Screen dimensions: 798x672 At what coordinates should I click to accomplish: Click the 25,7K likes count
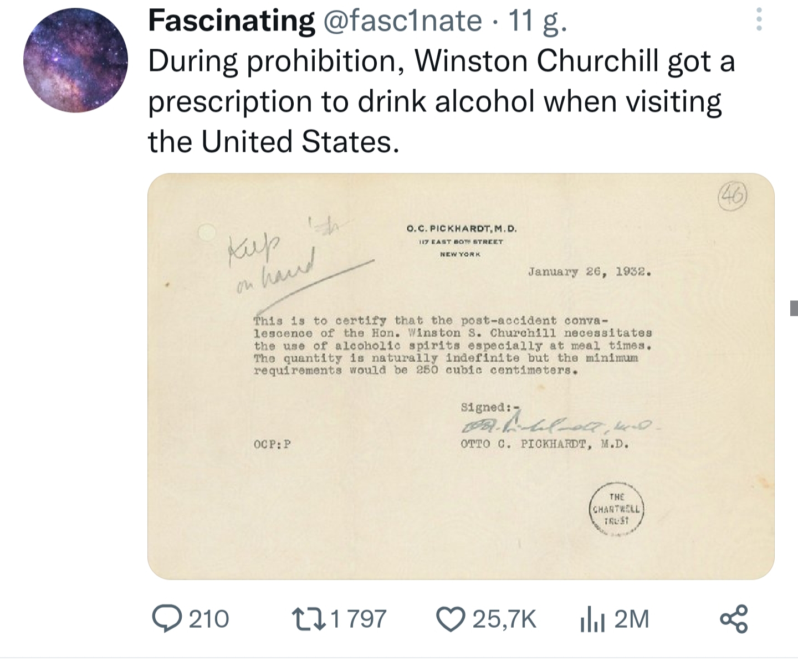point(504,619)
